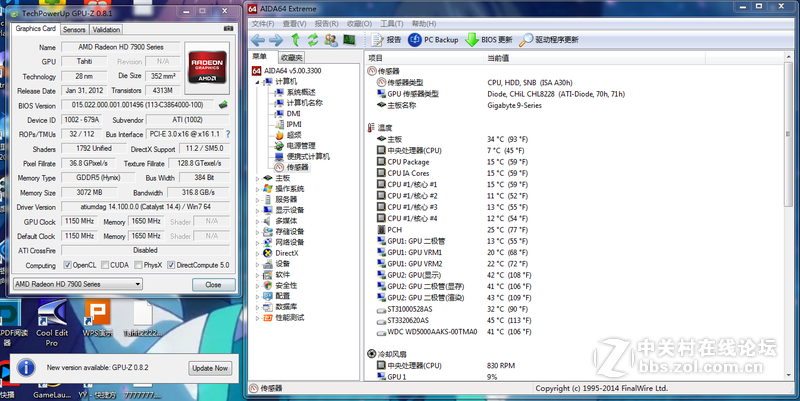Select 系统概述 in the AIDA64 tree
The height and width of the screenshot is (401, 800).
(295, 92)
